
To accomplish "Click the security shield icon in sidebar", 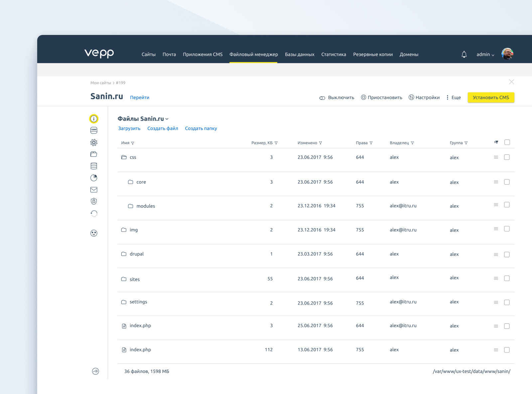I will (x=94, y=201).
